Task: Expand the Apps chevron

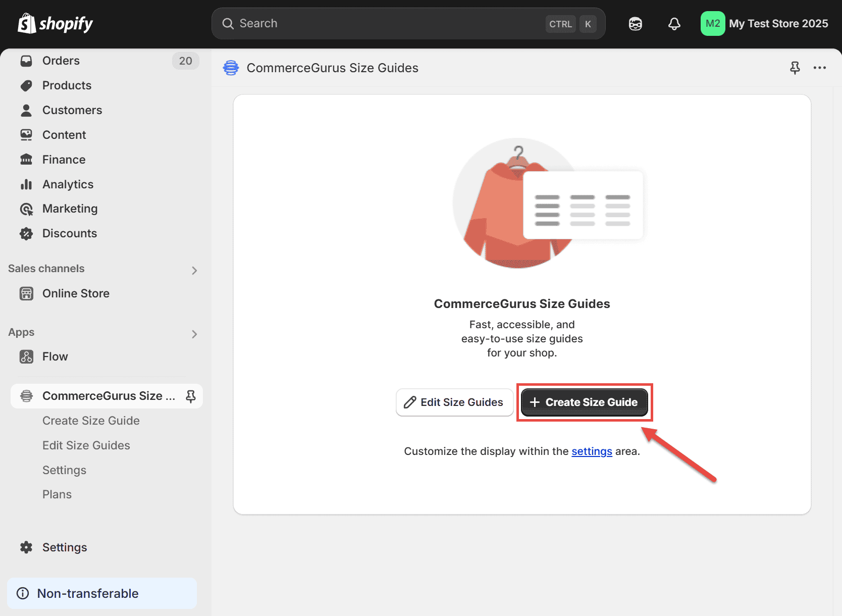Action: click(x=194, y=334)
